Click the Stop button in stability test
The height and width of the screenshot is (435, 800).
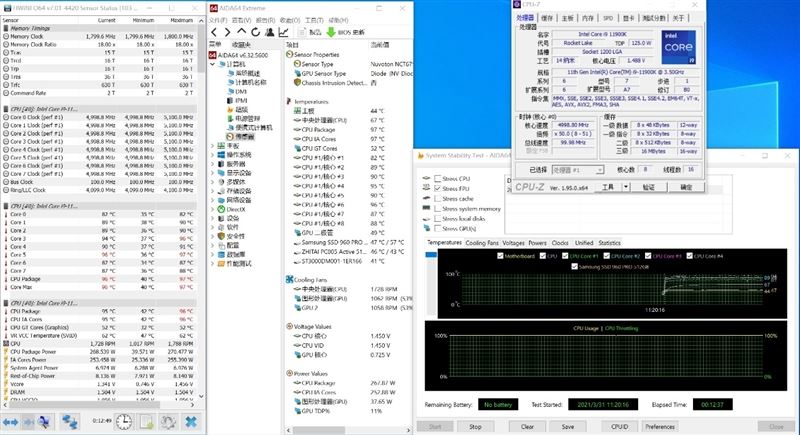click(x=476, y=426)
